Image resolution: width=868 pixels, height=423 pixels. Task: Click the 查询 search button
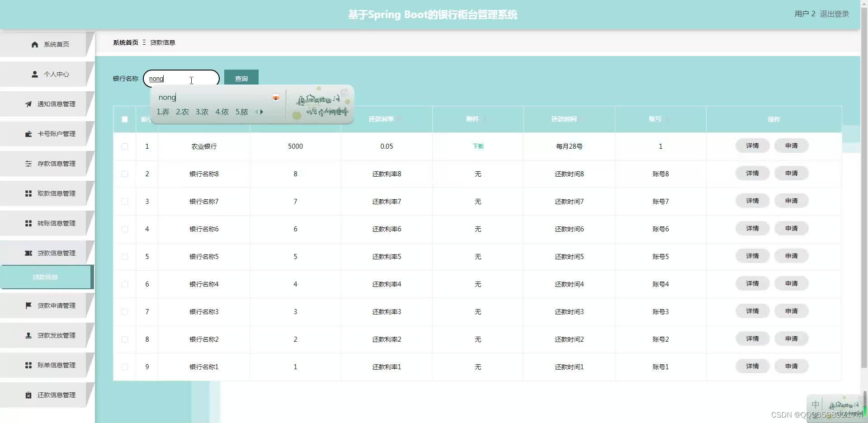tap(241, 79)
